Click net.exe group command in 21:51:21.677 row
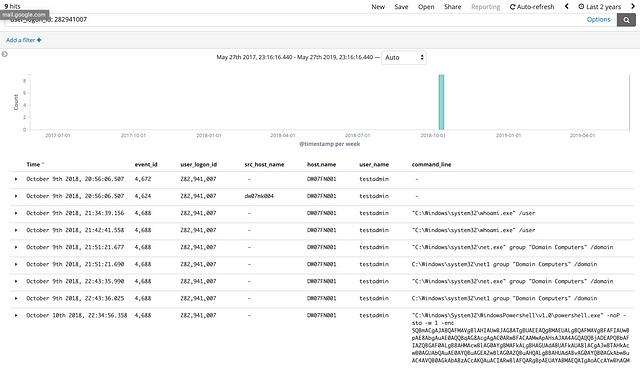The image size is (640, 369). click(x=512, y=247)
